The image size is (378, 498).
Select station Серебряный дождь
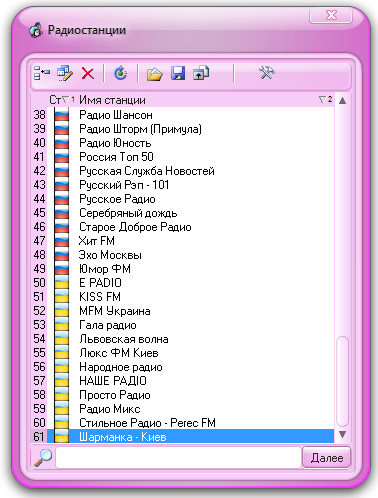coord(128,213)
